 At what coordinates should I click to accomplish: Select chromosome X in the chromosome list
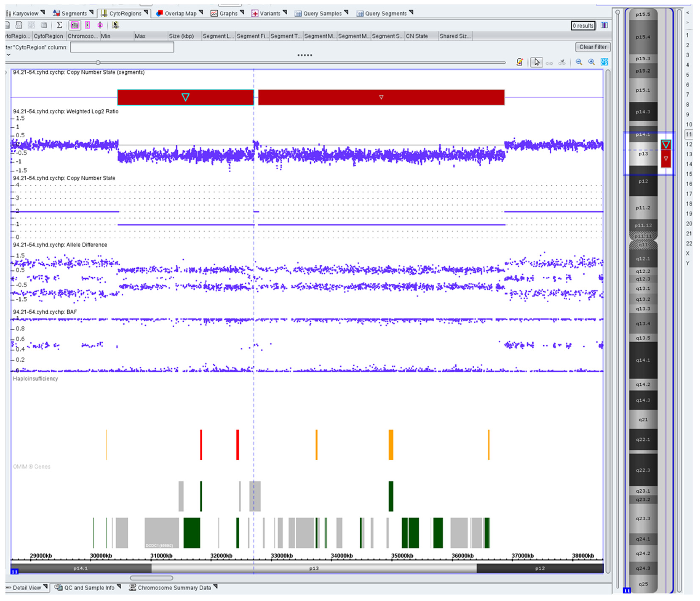click(x=688, y=253)
